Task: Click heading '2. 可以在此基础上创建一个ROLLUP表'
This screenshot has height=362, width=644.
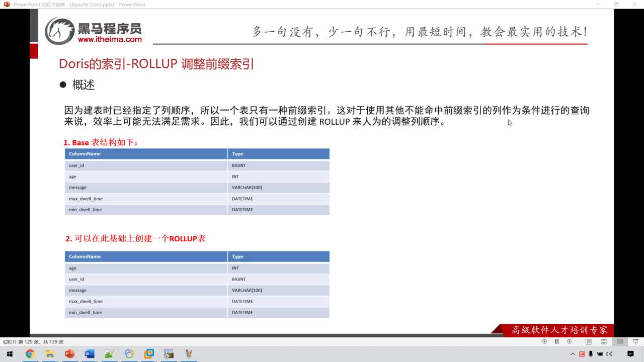Action: pos(135,238)
